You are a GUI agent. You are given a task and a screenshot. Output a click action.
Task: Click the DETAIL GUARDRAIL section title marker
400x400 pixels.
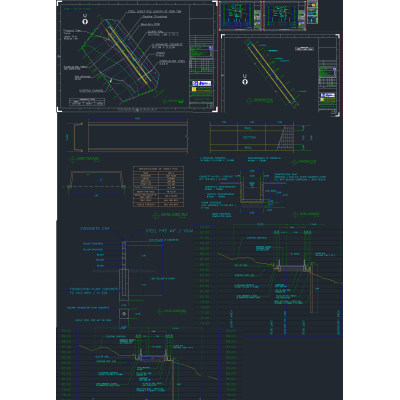point(159,312)
